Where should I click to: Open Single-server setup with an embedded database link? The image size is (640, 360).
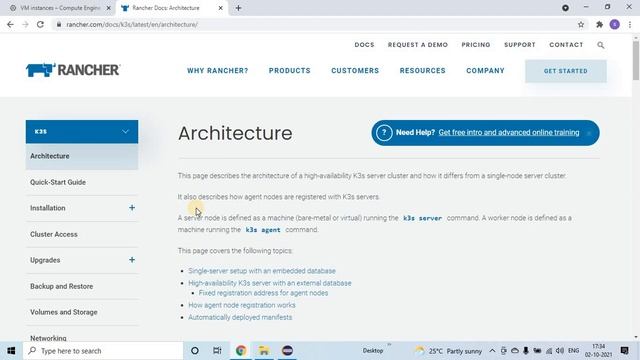coord(262,271)
